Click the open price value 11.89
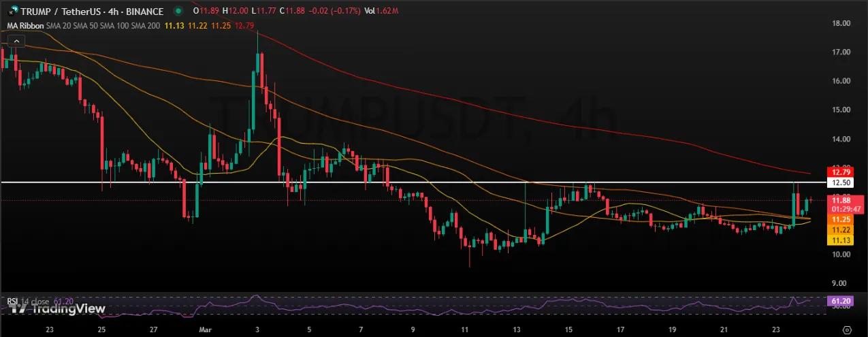 210,12
